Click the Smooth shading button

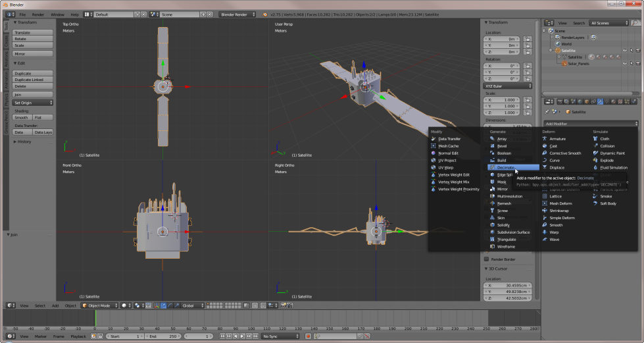(x=21, y=117)
